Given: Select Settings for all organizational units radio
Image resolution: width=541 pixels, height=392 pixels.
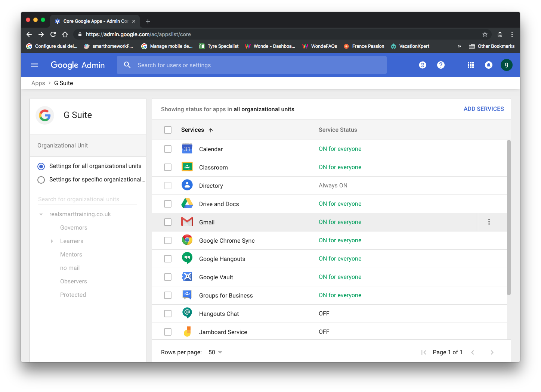Looking at the screenshot, I should pyautogui.click(x=41, y=166).
